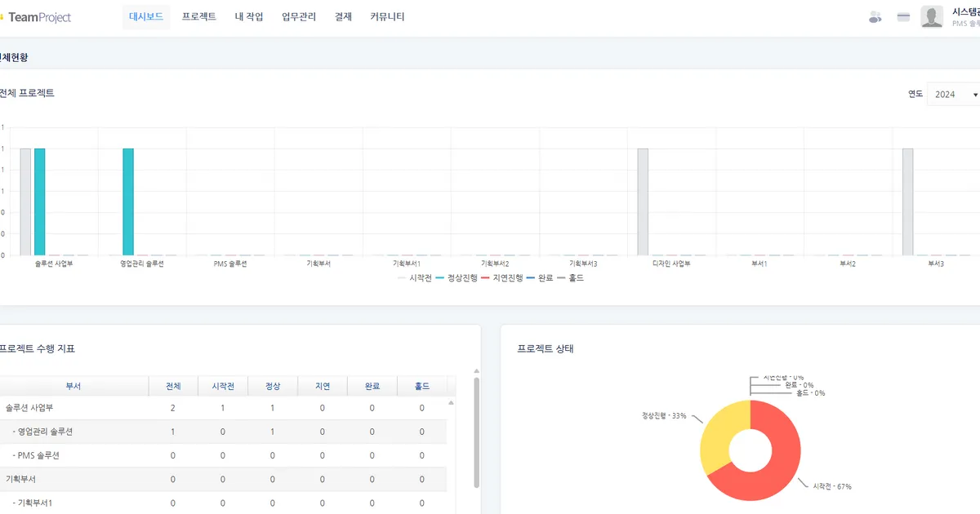This screenshot has height=514, width=980.
Task: Click the 커뮤니티 navigation link
Action: tap(387, 17)
